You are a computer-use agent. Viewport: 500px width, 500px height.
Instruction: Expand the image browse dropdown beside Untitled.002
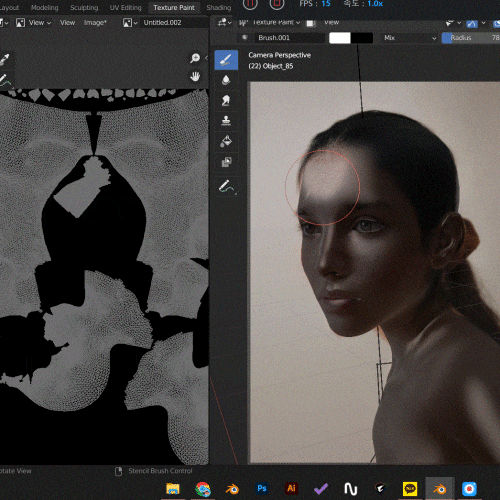pos(130,23)
